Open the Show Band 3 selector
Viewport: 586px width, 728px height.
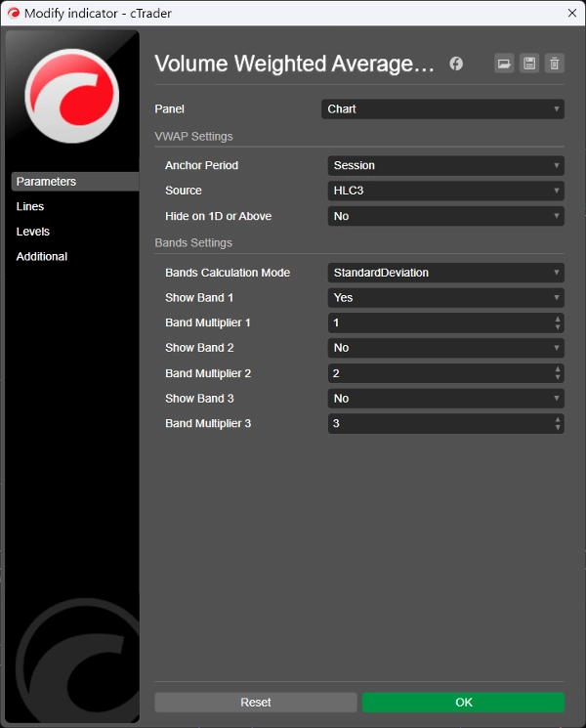tap(445, 399)
